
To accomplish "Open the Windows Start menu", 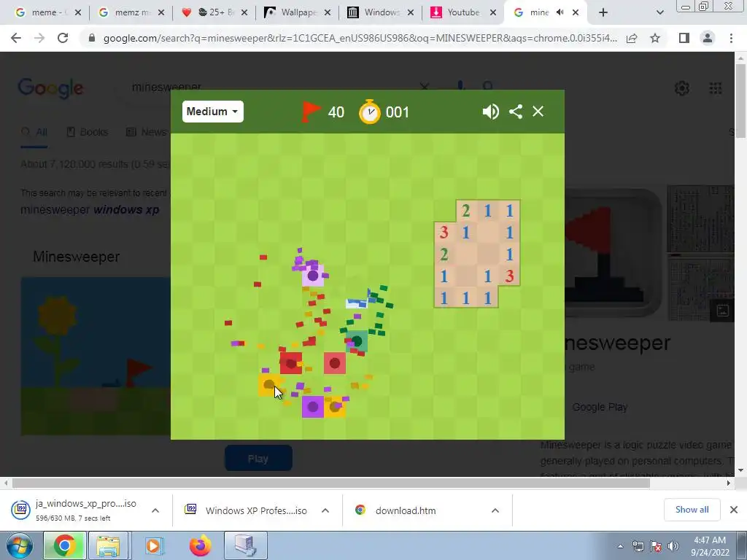I will coord(20,545).
